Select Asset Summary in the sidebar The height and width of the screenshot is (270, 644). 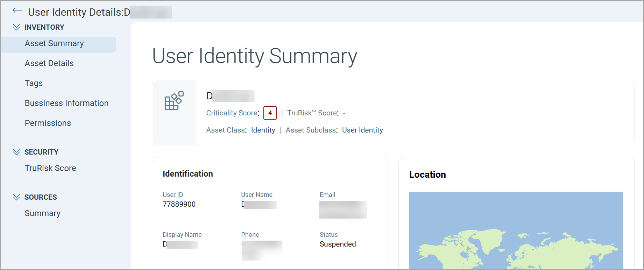tap(54, 44)
